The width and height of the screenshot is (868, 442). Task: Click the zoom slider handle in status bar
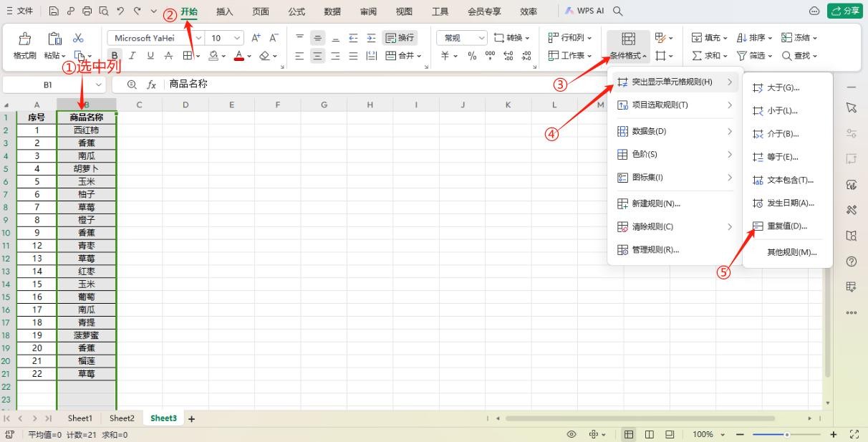(x=786, y=434)
